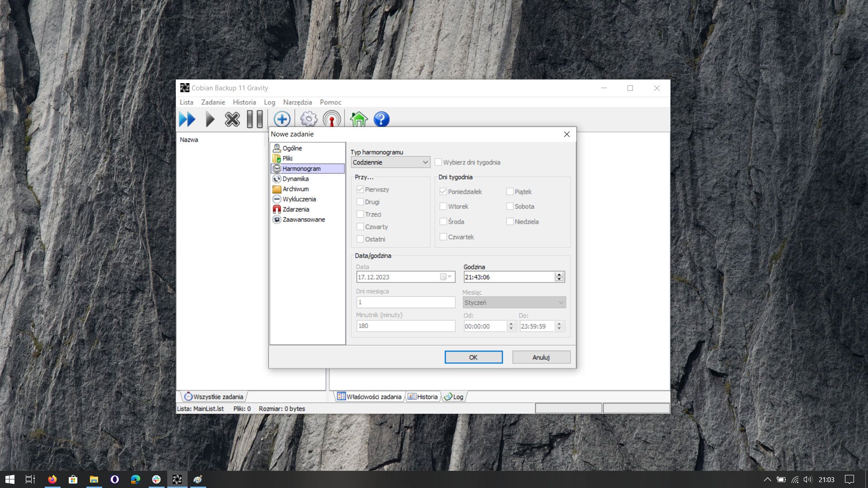Increase Godzina with the up spinner arrow

click(559, 274)
